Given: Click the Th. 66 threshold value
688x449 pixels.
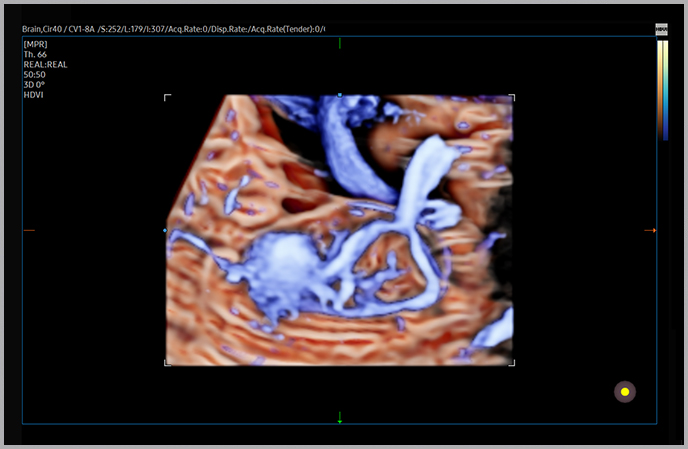Looking at the screenshot, I should [x=35, y=55].
